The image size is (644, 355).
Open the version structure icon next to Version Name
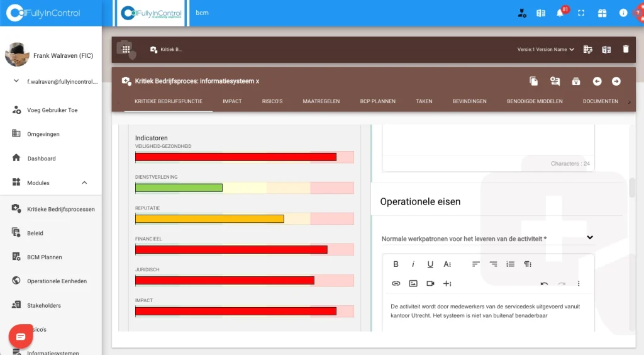click(x=588, y=50)
